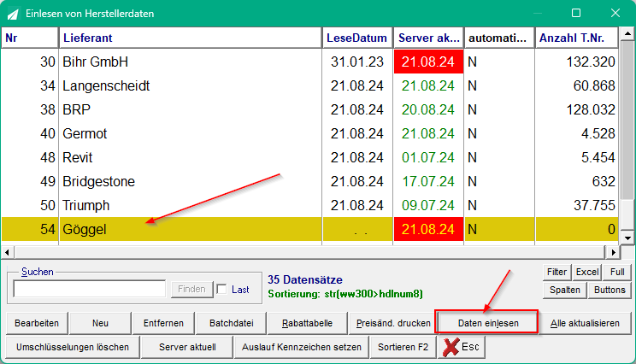
Task: Click the Spalten button
Action: click(x=564, y=290)
